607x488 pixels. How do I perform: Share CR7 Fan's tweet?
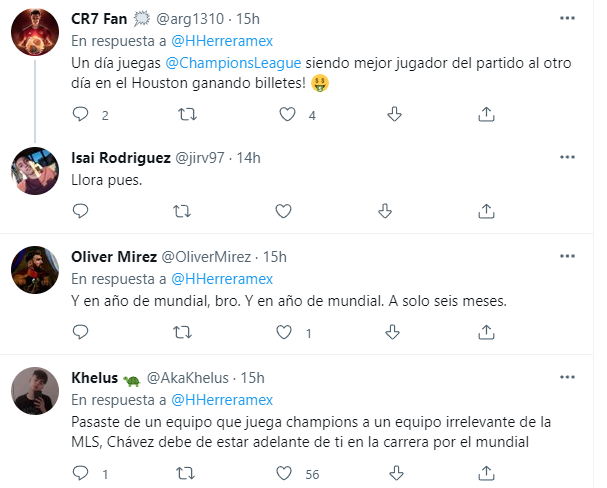tap(487, 115)
